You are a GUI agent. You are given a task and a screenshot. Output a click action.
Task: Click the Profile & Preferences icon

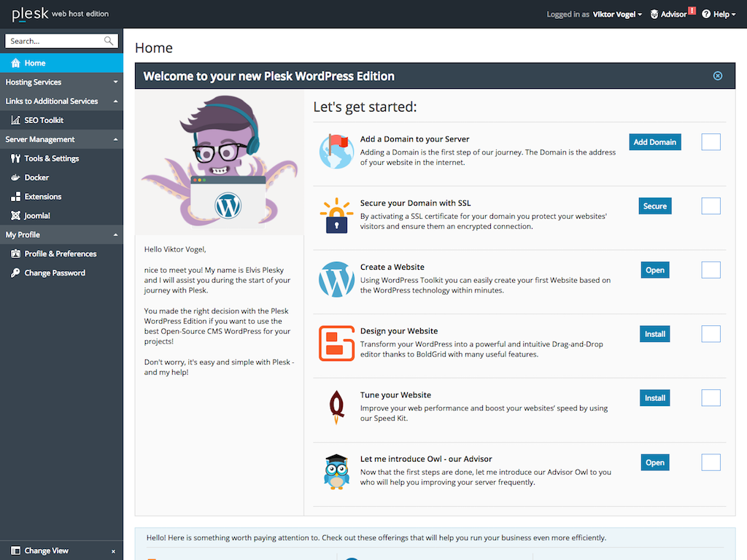[x=15, y=254]
